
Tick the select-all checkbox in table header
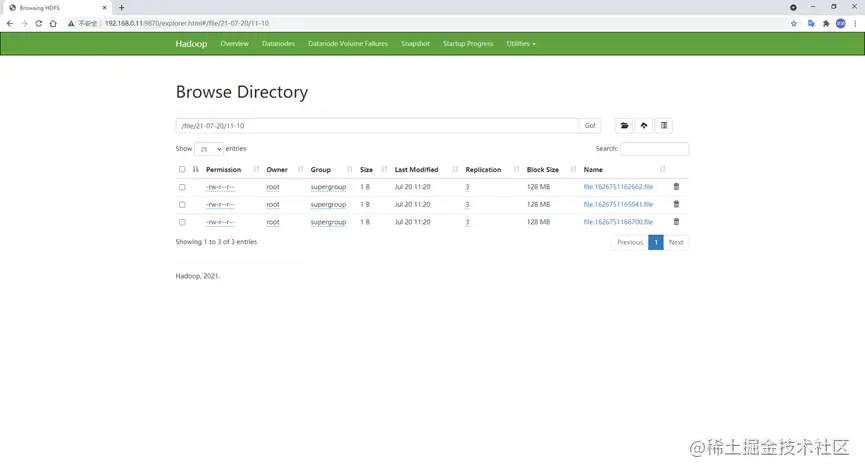182,169
